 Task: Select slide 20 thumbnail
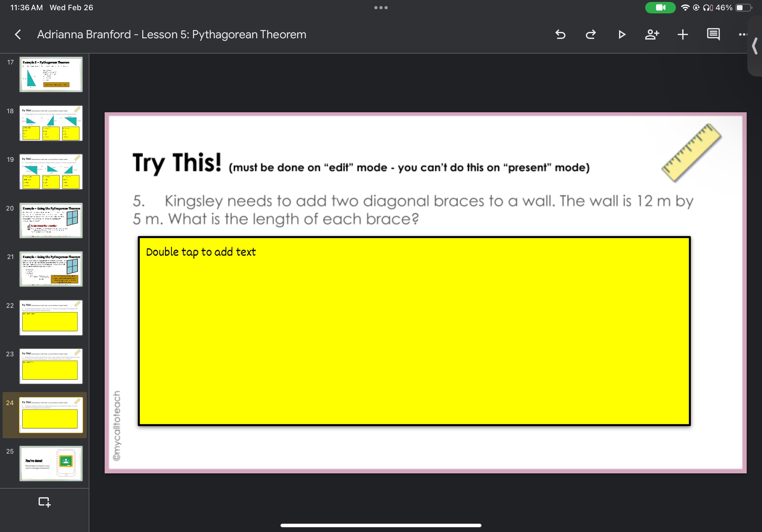pyautogui.click(x=51, y=220)
